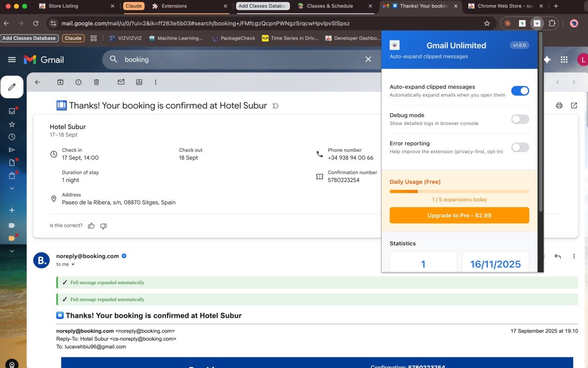Print the whole conversation

click(x=559, y=105)
